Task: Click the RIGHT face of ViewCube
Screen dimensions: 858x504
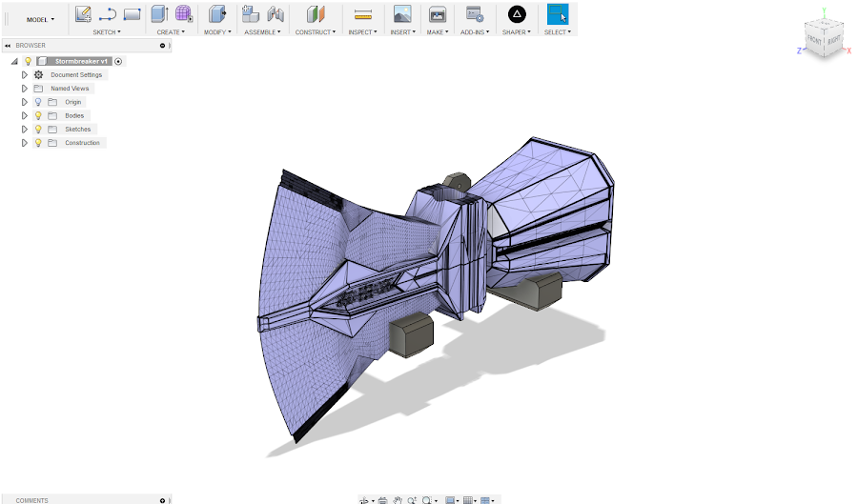Action: (833, 41)
